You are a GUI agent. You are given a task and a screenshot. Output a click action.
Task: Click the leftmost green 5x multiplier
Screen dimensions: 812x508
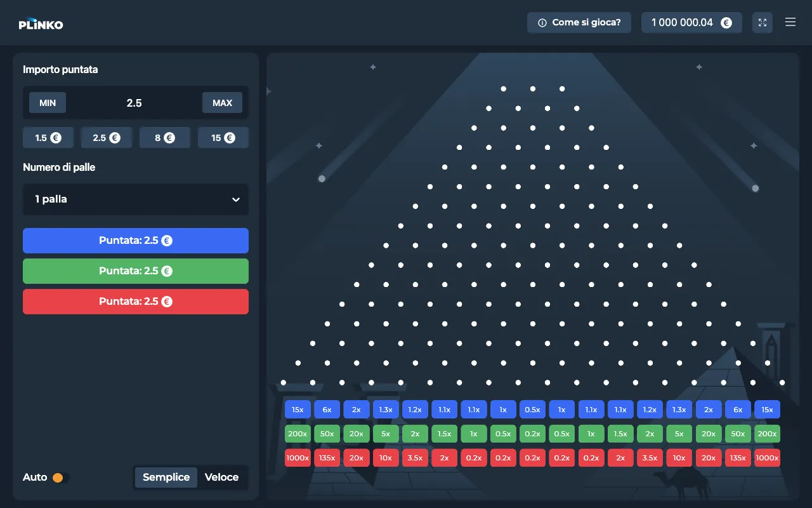[386, 434]
